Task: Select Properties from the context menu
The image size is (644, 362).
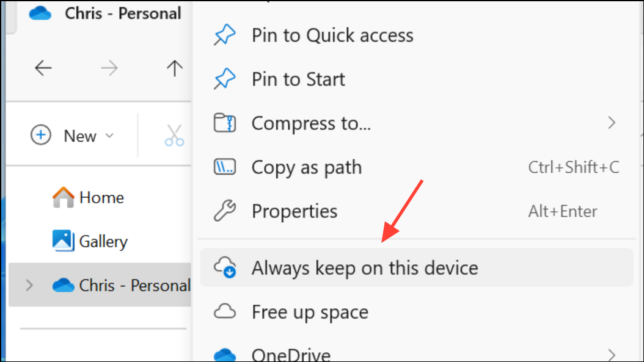Action: click(295, 211)
